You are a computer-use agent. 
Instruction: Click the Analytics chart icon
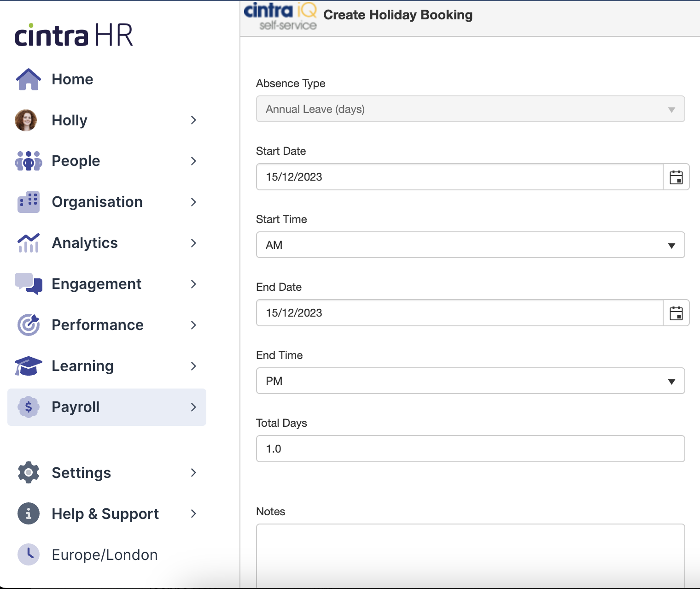coord(29,243)
